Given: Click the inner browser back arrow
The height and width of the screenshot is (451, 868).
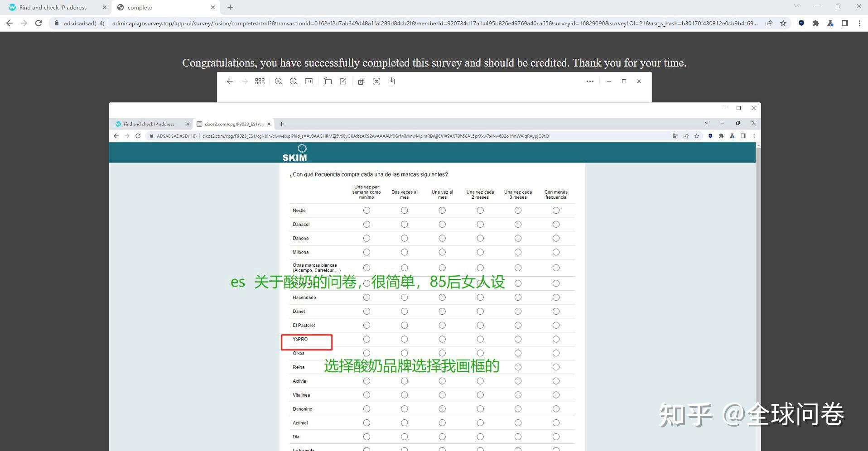Looking at the screenshot, I should point(116,136).
